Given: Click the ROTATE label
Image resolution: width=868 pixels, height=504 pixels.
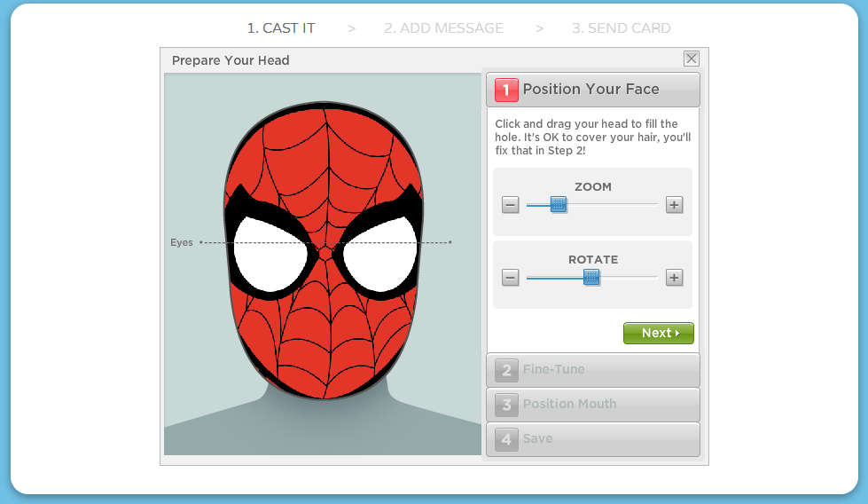Looking at the screenshot, I should (x=593, y=260).
